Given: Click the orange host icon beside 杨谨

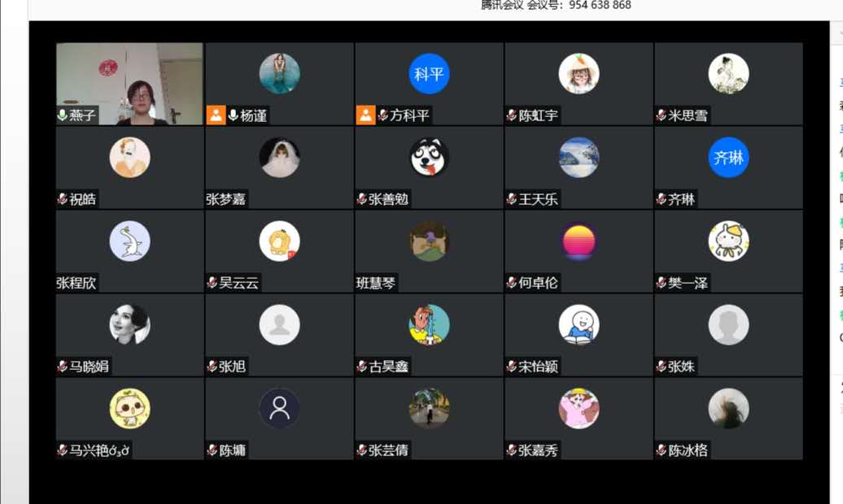Looking at the screenshot, I should click(x=216, y=115).
